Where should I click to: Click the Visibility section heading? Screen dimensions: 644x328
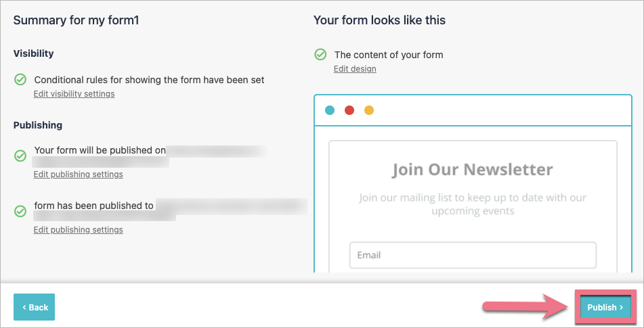tap(33, 53)
